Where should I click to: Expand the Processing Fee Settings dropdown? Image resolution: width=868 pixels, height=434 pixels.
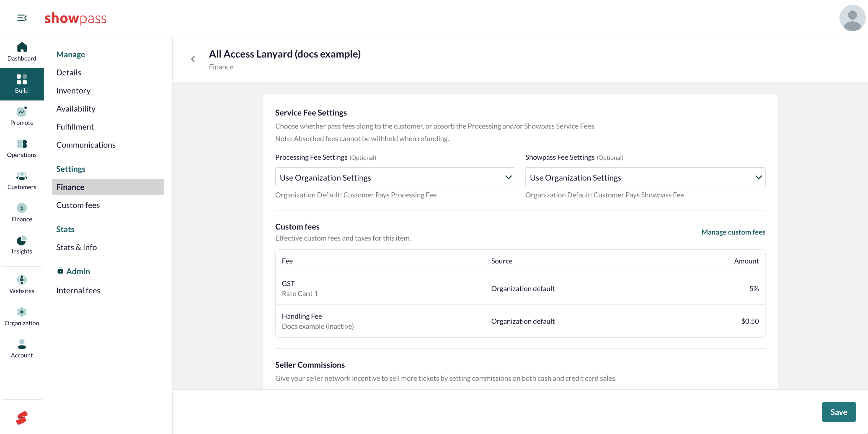pos(395,178)
